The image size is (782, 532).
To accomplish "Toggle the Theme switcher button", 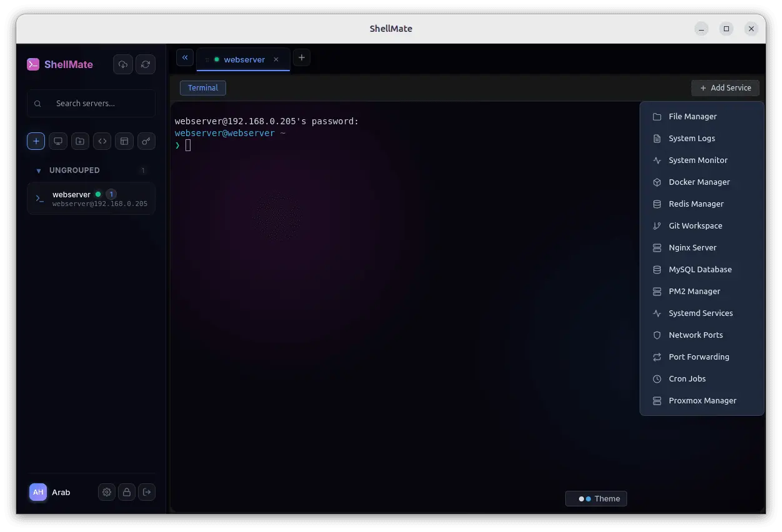I will (596, 499).
